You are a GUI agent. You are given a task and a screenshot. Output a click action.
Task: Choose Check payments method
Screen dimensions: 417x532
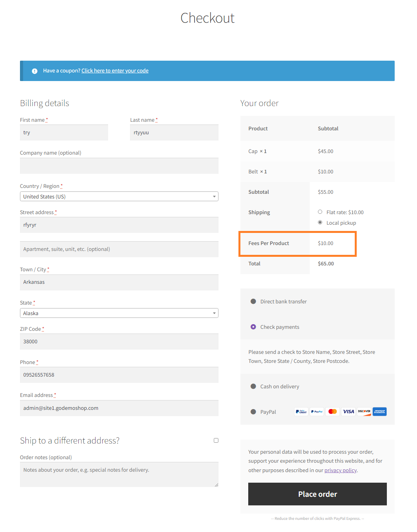coord(253,327)
